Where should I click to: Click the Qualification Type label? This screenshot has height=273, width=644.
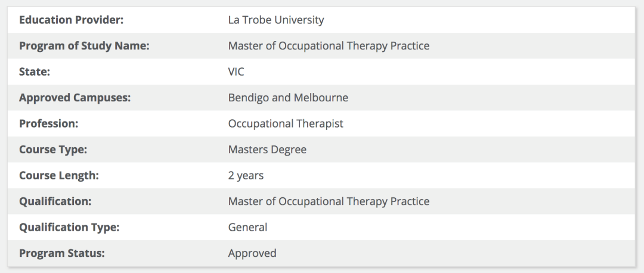click(69, 227)
